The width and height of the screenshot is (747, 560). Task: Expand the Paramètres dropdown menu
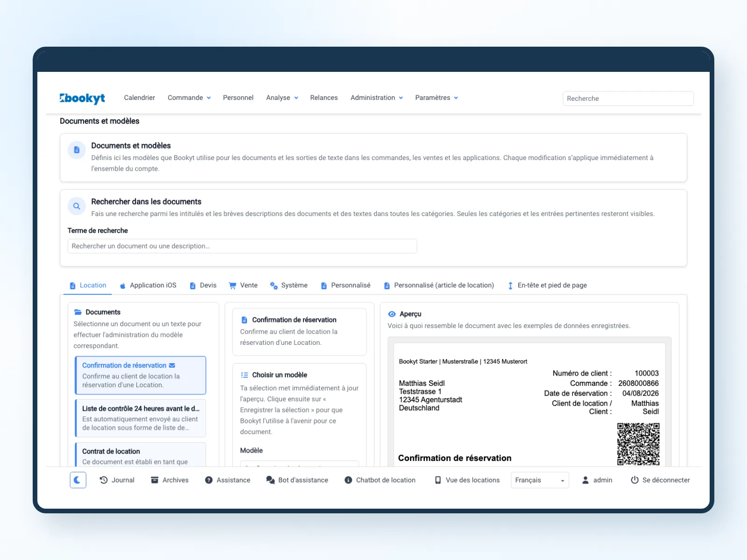pyautogui.click(x=437, y=98)
